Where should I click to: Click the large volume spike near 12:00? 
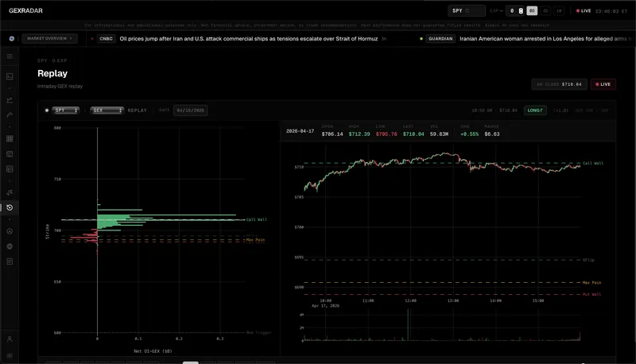408,325
